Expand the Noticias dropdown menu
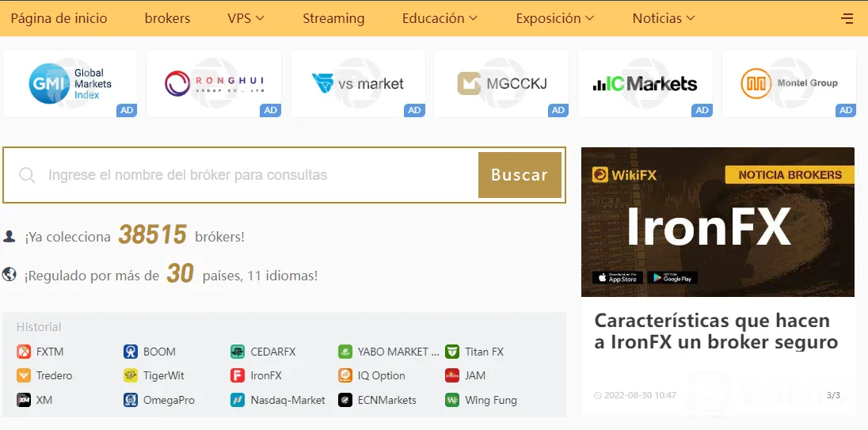This screenshot has height=430, width=868. (x=663, y=18)
